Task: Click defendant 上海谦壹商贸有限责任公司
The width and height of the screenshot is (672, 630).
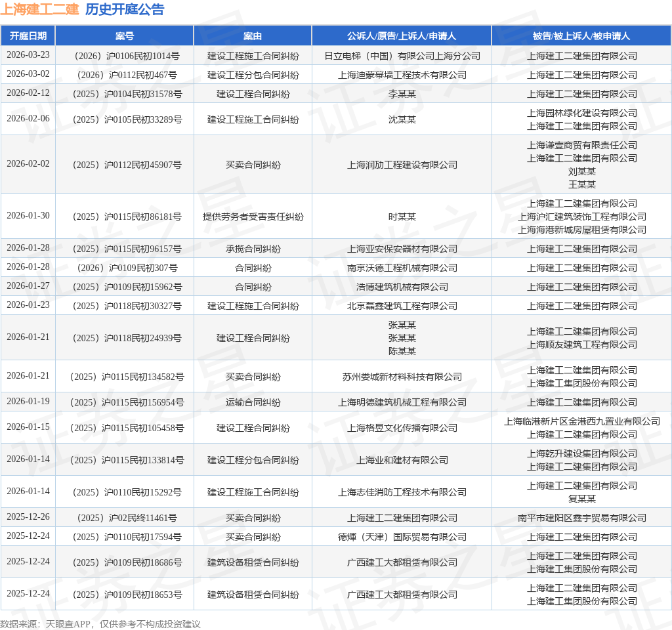Action: pos(581,145)
